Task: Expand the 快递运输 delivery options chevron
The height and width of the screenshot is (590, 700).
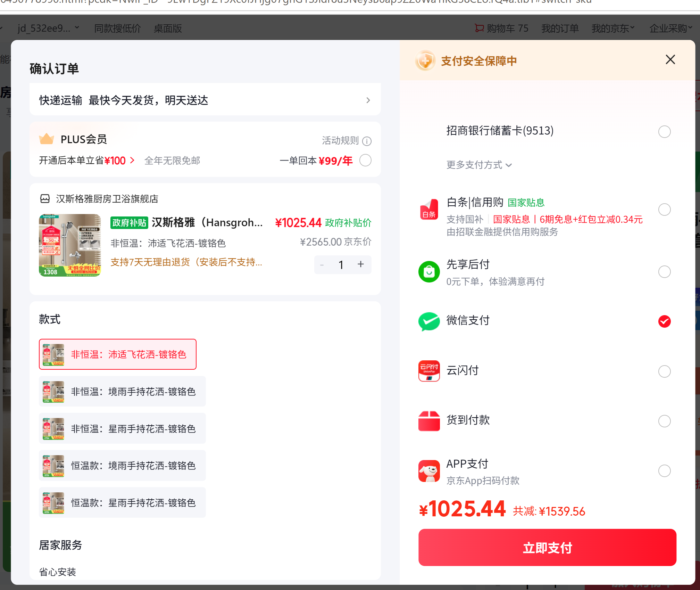Action: point(368,100)
